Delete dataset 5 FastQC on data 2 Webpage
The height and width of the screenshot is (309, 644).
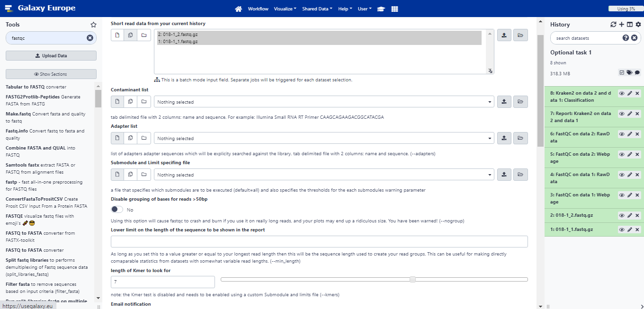(637, 154)
